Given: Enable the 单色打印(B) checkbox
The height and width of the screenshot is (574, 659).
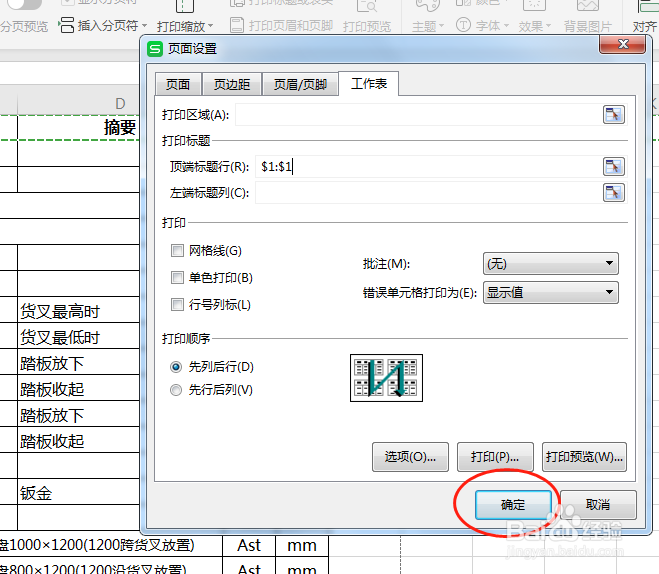Looking at the screenshot, I should tap(177, 277).
